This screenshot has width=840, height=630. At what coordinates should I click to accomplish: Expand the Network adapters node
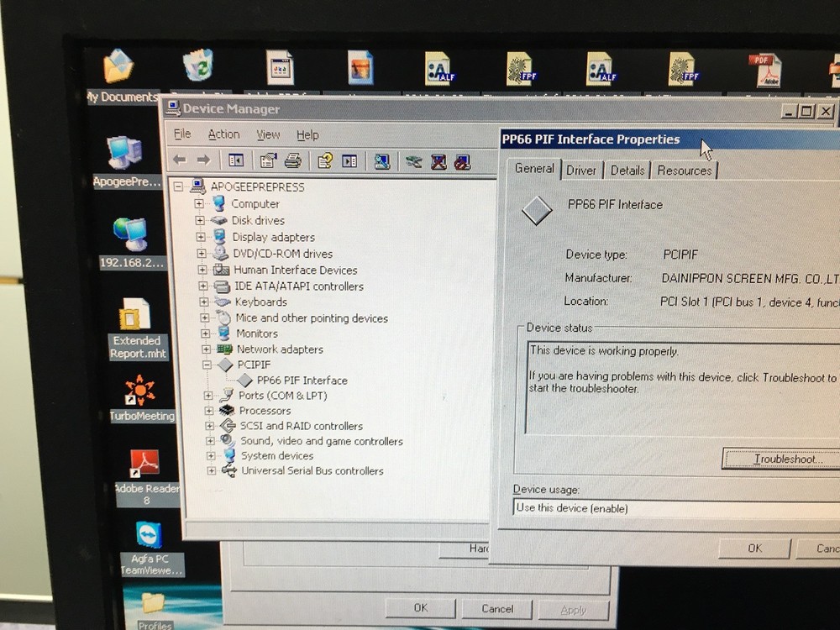(207, 349)
